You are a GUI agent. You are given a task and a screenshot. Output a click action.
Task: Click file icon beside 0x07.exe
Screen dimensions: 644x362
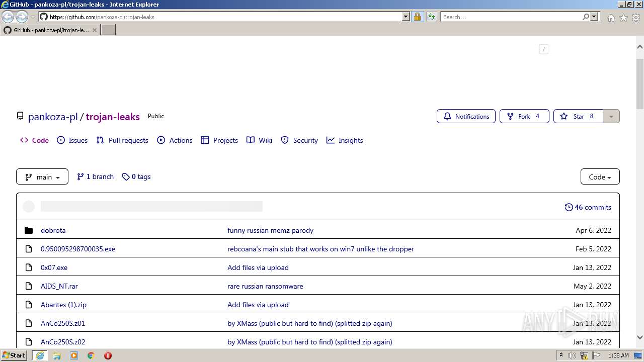(x=29, y=267)
